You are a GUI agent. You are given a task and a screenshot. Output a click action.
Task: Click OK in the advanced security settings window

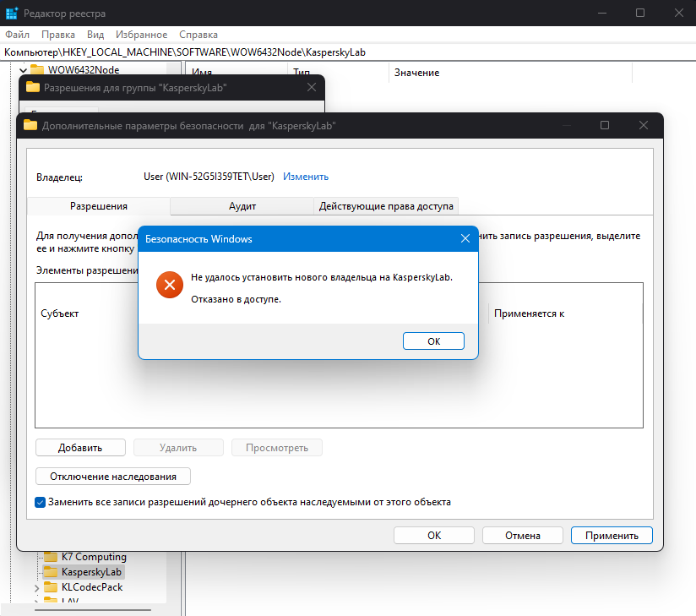click(x=433, y=535)
